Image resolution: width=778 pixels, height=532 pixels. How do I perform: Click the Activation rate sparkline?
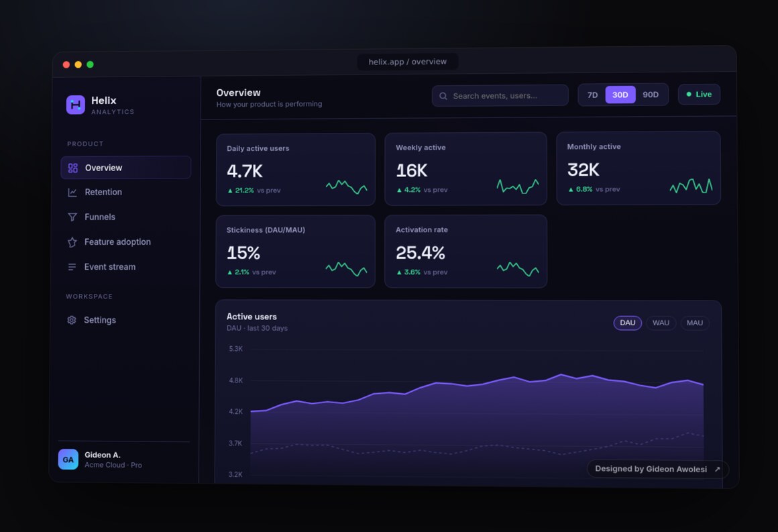click(518, 269)
